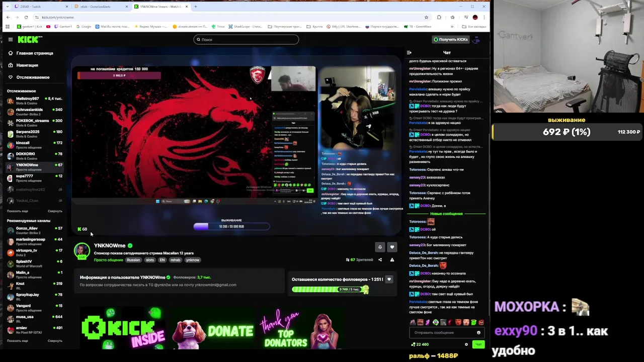644x362 pixels.
Task: Bookmark page with star icon
Action: point(426,17)
